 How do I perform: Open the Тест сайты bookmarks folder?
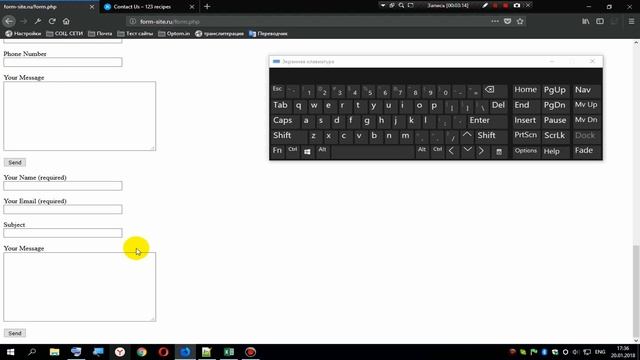click(x=135, y=33)
